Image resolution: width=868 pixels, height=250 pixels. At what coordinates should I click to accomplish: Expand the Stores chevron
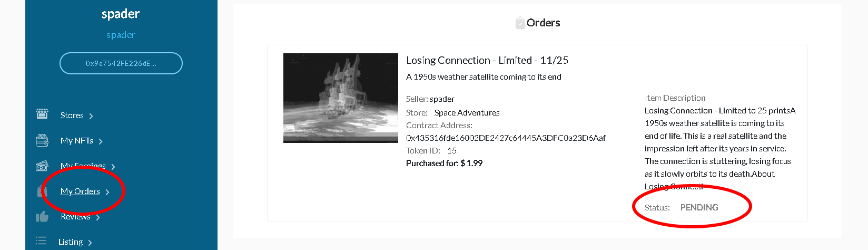(x=91, y=116)
